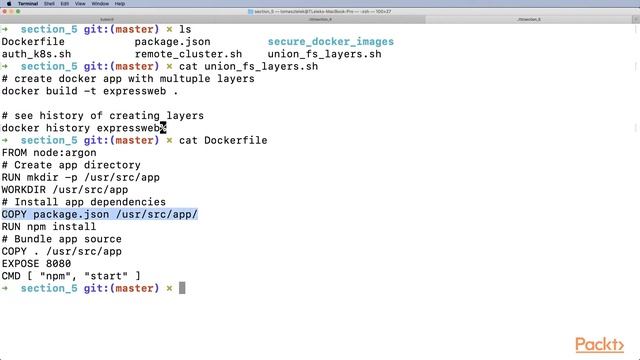Viewport: 640px width, 360px height.
Task: Click the cursor block at the last prompt
Action: (182, 288)
